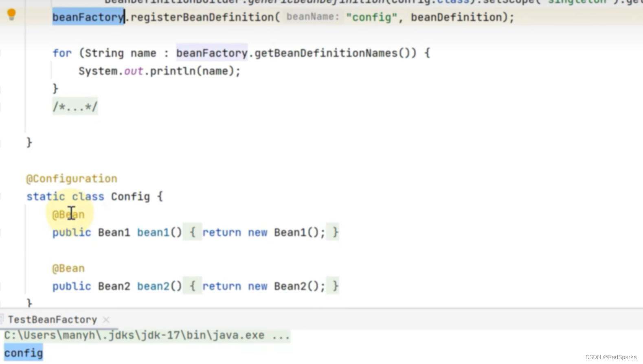Click the highlighted beanFactory in the for loop

pos(212,53)
